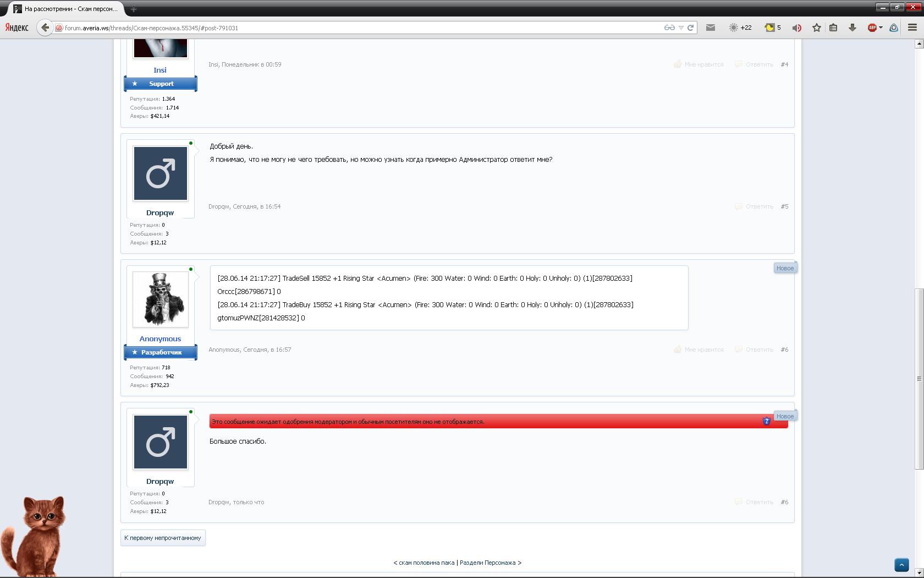Click the speaker sound toolbar icon
This screenshot has width=924, height=578.
(796, 28)
